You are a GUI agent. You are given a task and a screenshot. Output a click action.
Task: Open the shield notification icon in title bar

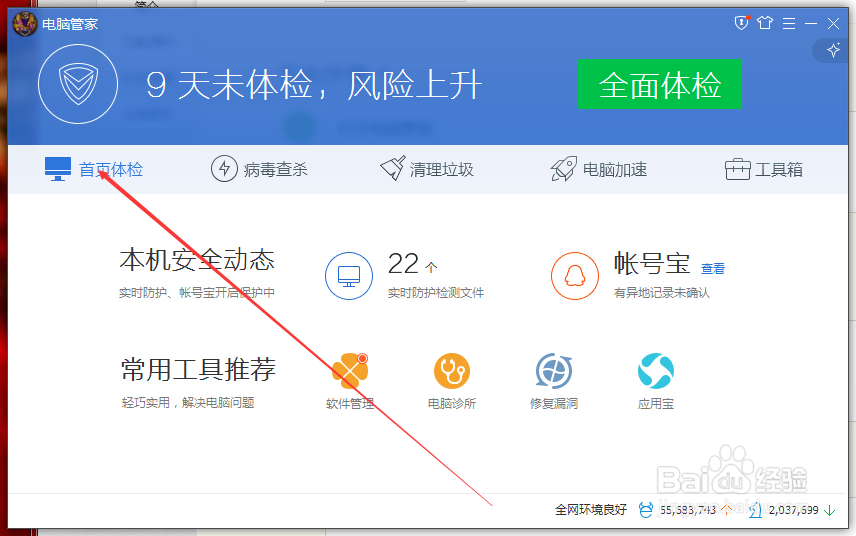741,23
